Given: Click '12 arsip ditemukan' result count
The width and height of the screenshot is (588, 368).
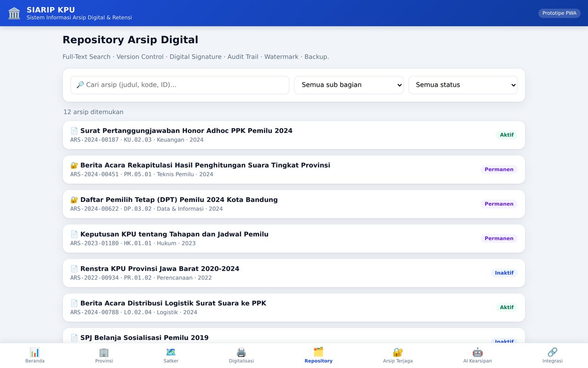Looking at the screenshot, I should (93, 112).
